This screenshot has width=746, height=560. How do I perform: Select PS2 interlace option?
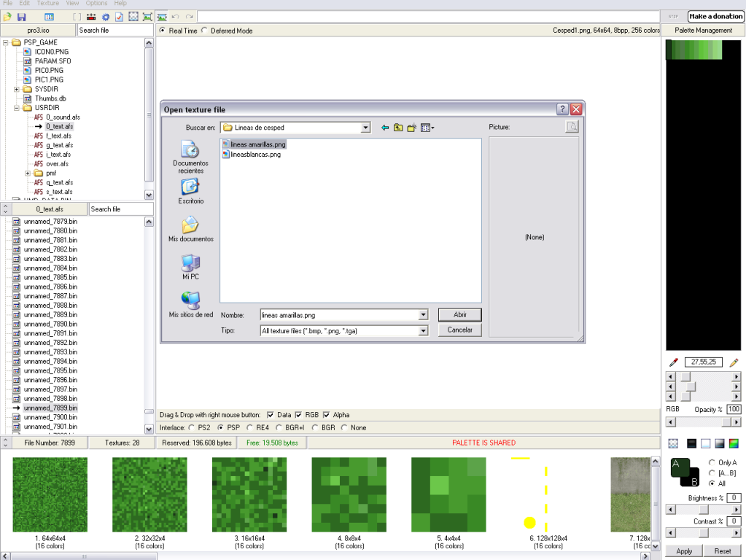tap(191, 428)
